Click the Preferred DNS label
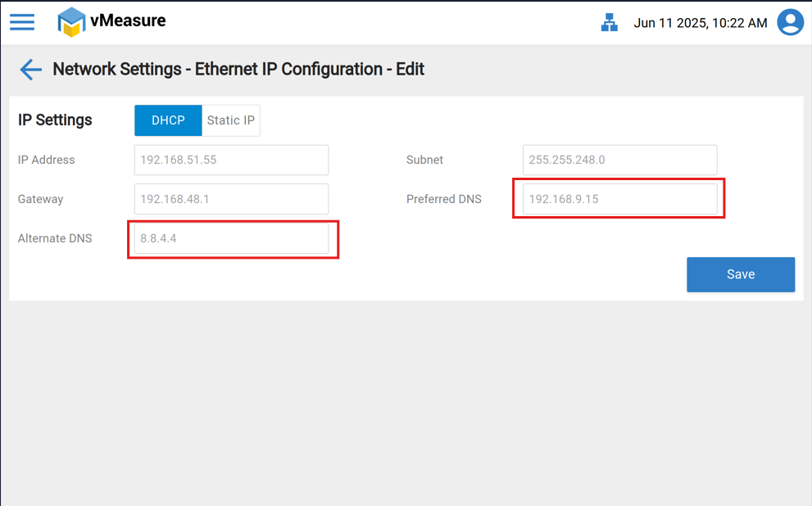812x506 pixels. [443, 199]
